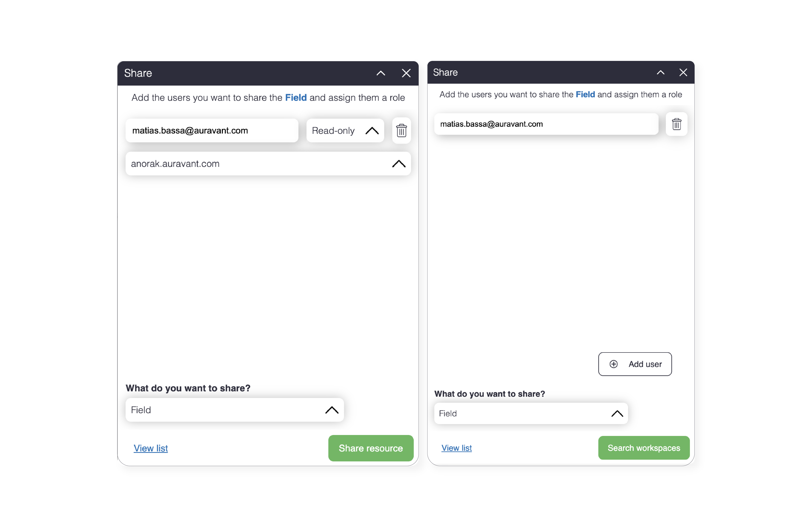Click the Share resource button
The image size is (812, 528).
click(371, 448)
